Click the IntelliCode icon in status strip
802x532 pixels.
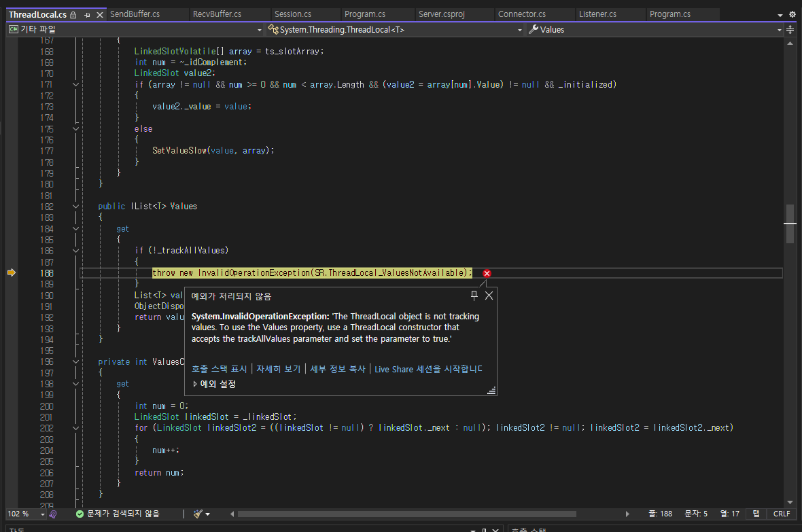click(53, 514)
